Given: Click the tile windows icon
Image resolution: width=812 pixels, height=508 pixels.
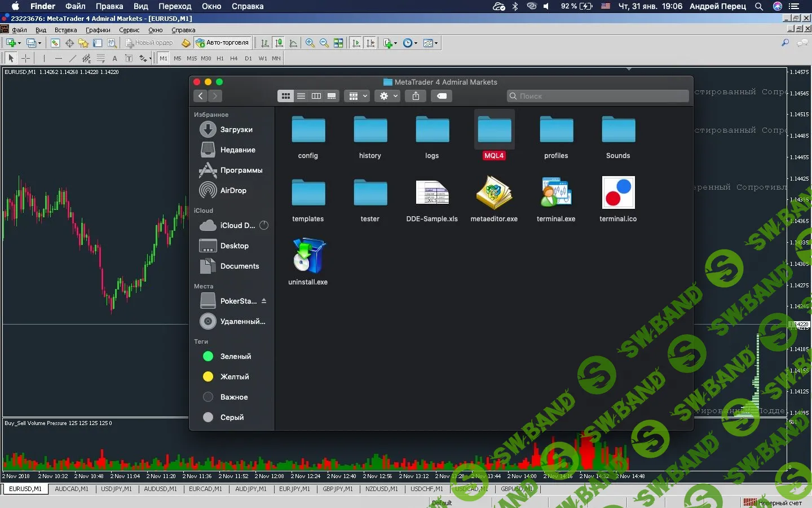Looking at the screenshot, I should tap(338, 43).
